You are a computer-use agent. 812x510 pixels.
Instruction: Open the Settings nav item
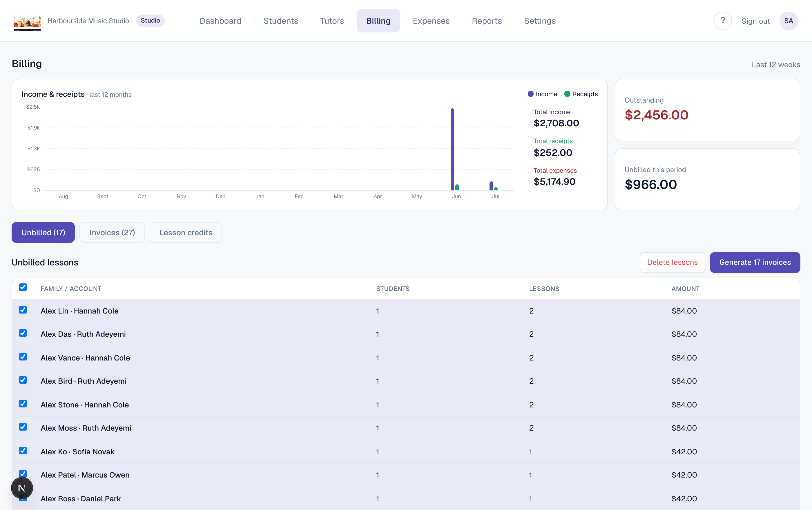[x=539, y=21]
